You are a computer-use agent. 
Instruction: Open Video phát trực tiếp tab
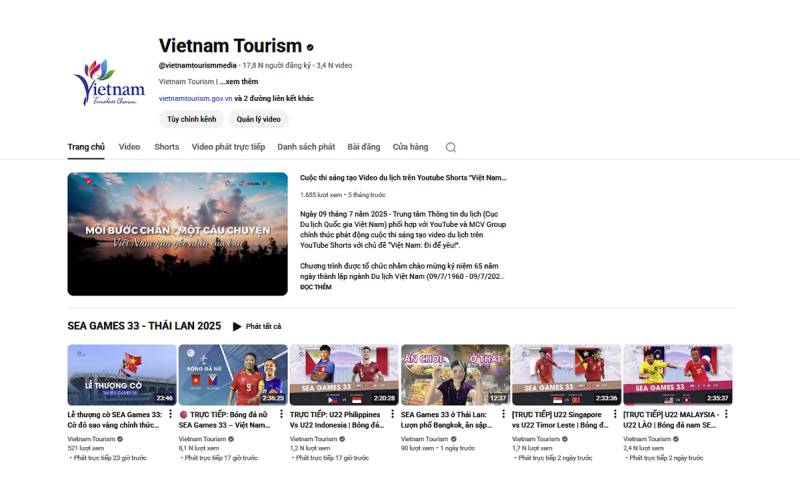point(228,147)
